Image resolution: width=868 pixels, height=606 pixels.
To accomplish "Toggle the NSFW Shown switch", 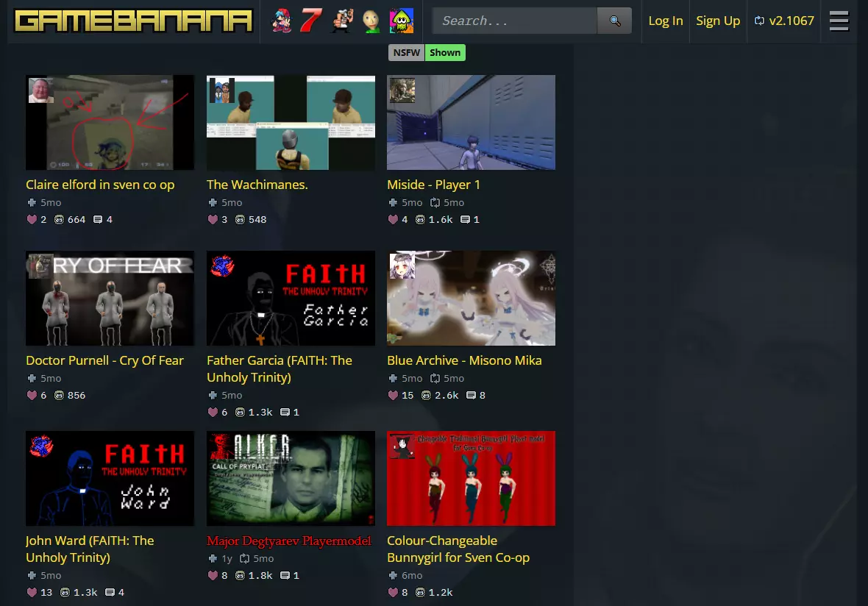I will pyautogui.click(x=427, y=52).
